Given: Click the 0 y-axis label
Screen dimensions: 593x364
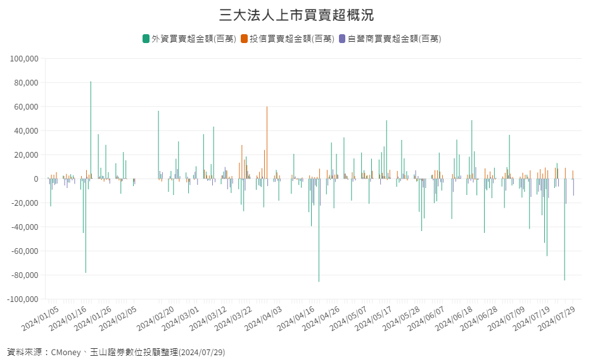Looking at the screenshot, I should (36, 179).
